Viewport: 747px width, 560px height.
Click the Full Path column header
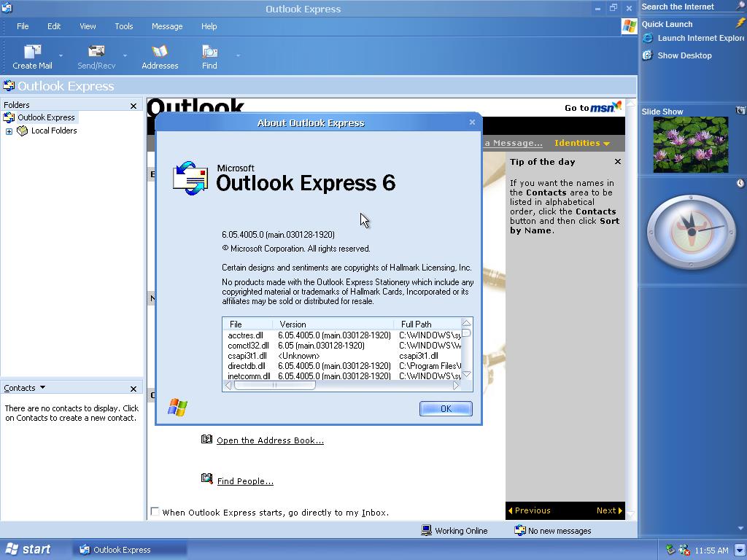pyautogui.click(x=427, y=324)
